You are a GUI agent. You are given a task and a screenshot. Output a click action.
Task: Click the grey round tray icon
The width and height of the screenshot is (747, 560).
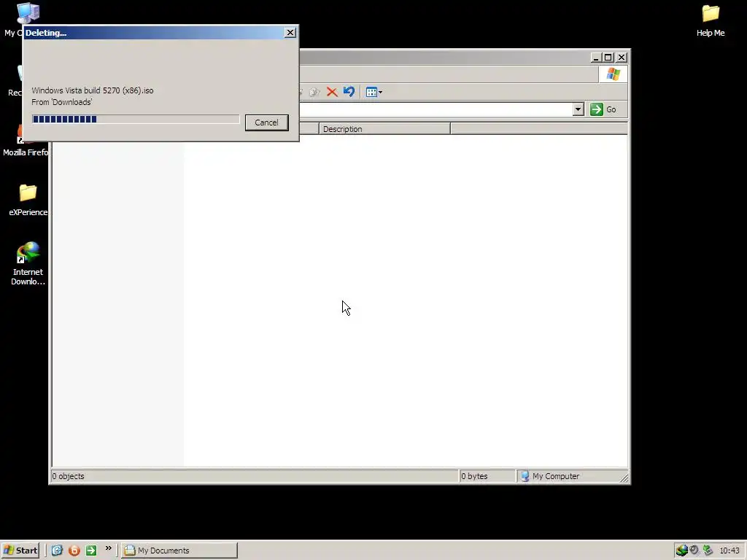pos(694,550)
